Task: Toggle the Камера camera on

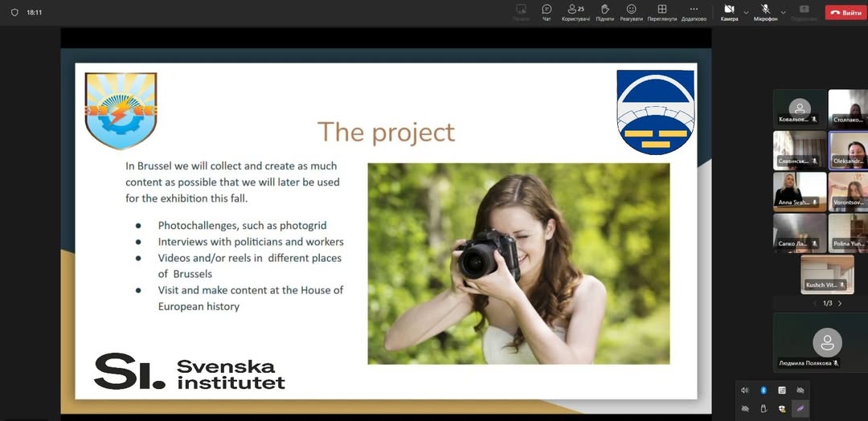Action: coord(729,12)
